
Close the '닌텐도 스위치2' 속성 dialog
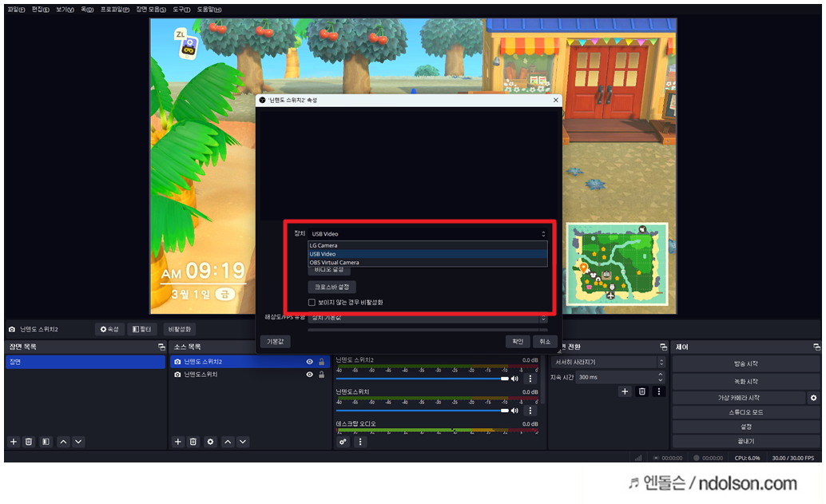tap(556, 100)
